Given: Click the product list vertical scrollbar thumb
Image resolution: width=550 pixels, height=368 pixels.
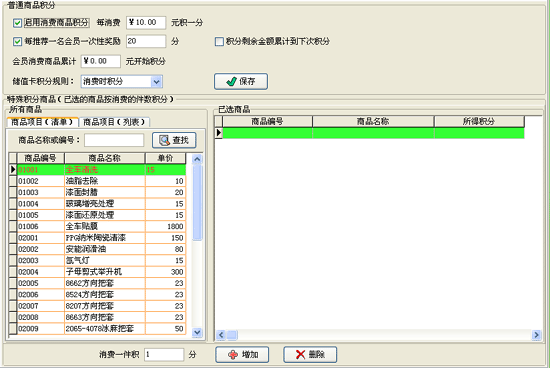Looking at the screenshot, I should pos(197,202).
